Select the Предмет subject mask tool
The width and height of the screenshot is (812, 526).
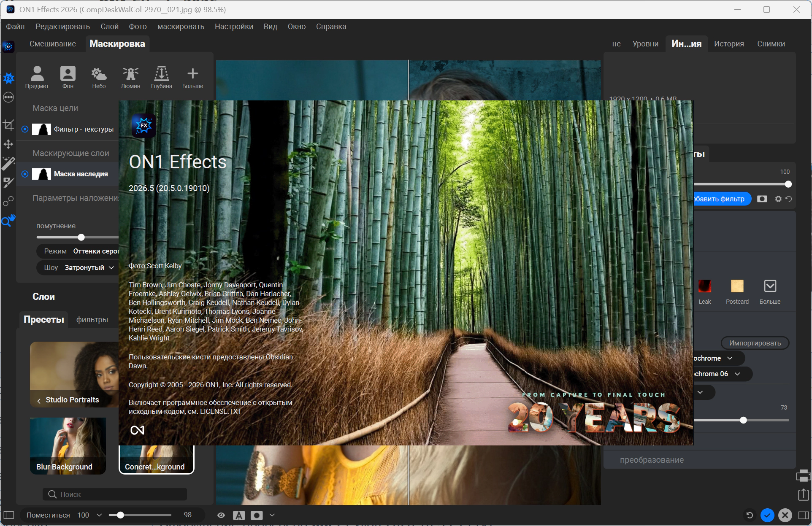(37, 77)
